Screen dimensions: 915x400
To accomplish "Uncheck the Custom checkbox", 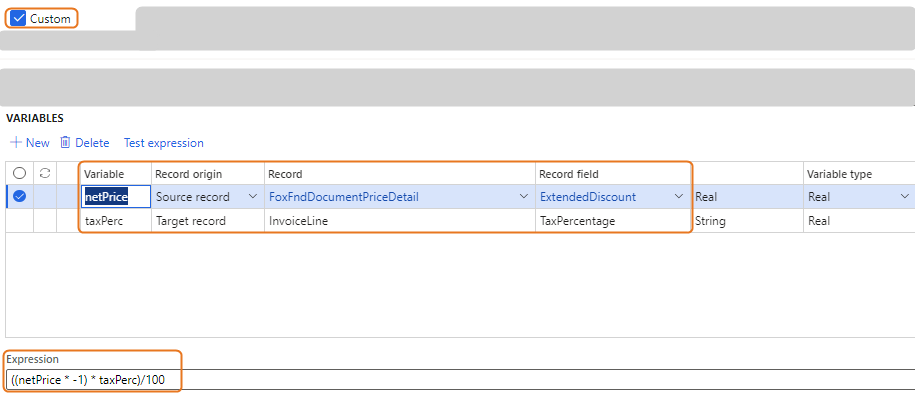I will (x=18, y=19).
